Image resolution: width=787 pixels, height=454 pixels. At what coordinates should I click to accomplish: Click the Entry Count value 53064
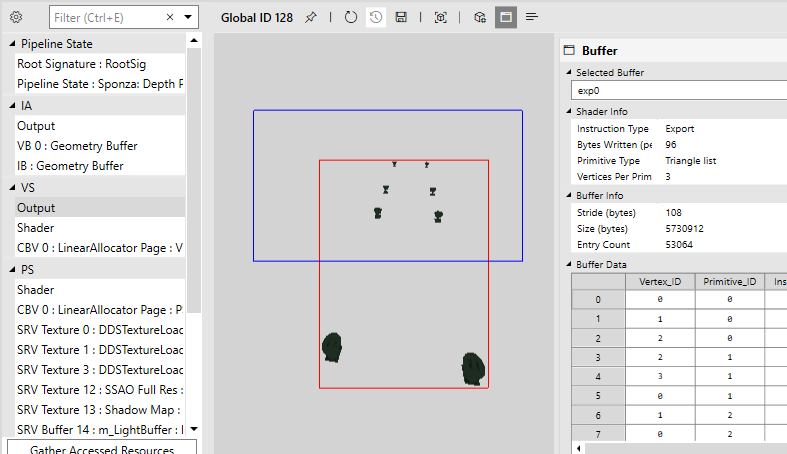click(679, 245)
